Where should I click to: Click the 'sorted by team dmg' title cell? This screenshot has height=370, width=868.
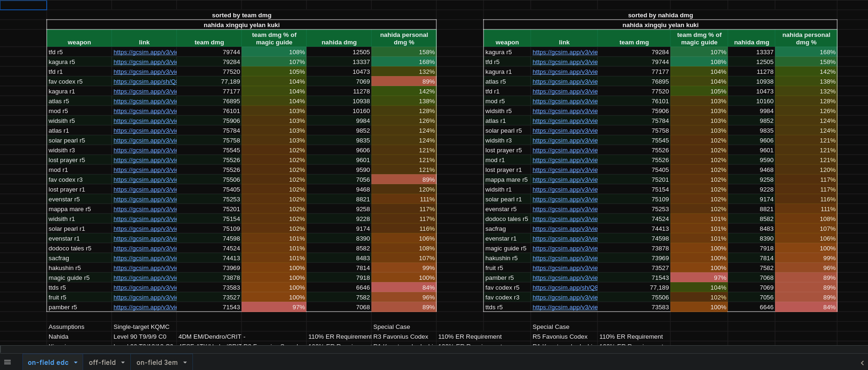pyautogui.click(x=242, y=15)
